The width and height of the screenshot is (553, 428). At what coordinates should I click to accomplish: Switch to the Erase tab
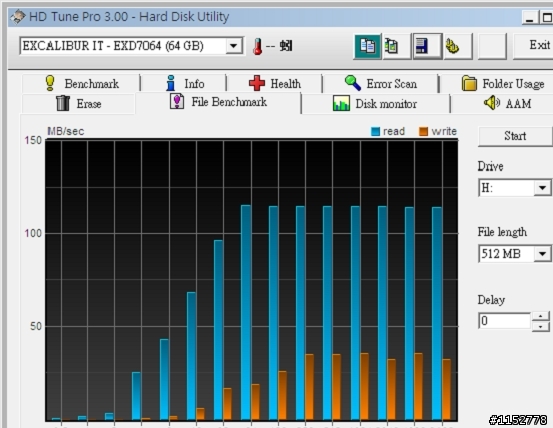pos(78,104)
